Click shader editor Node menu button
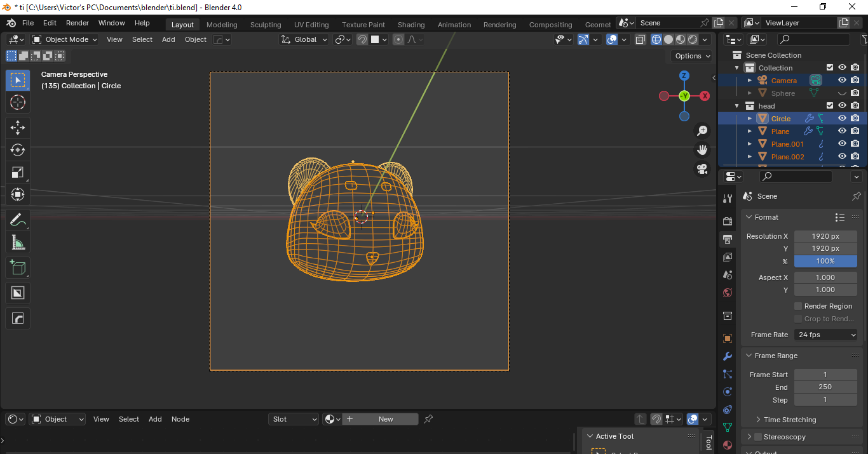 [x=180, y=419]
